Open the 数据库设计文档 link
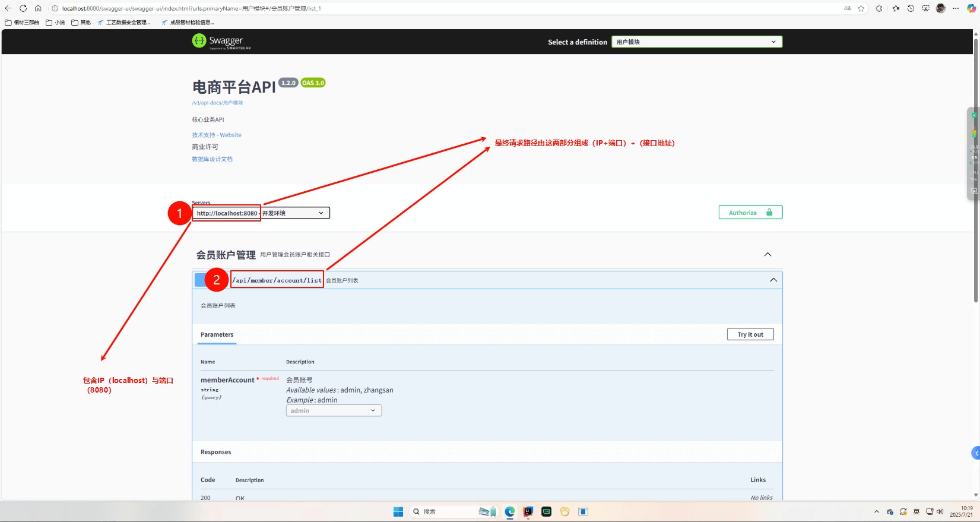Screen dimensions: 980x522 point(212,159)
